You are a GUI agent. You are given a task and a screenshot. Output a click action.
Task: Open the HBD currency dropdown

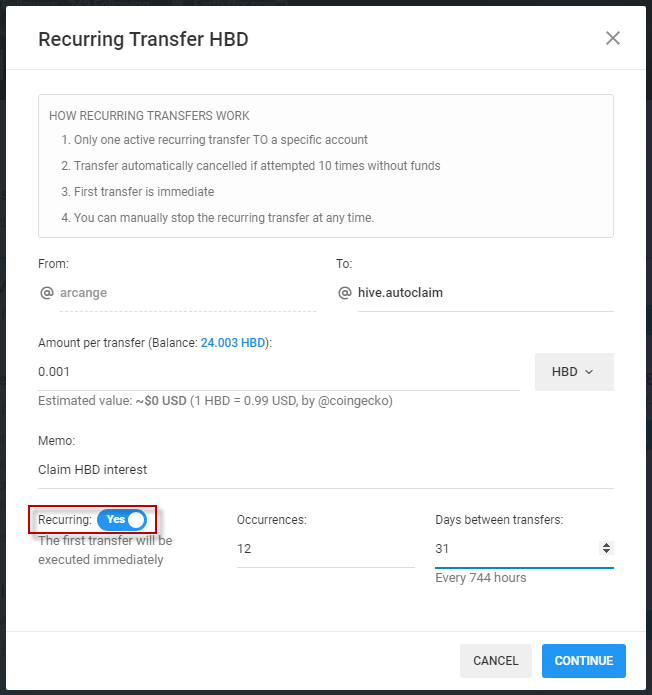point(574,371)
